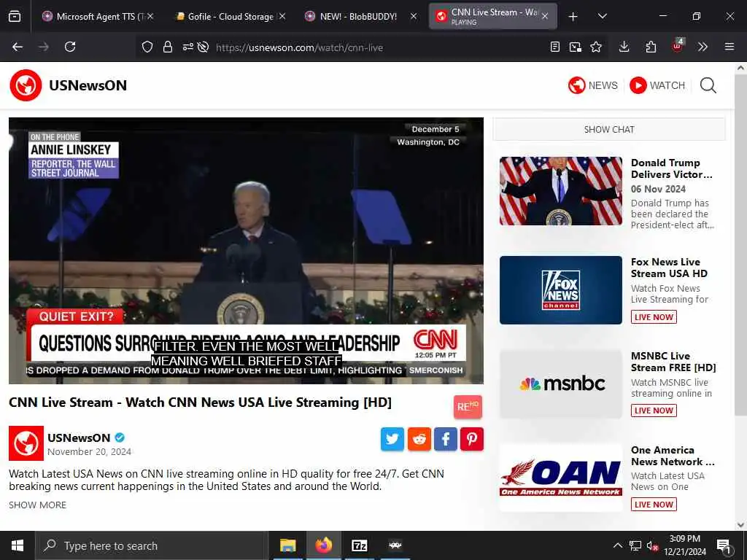Click the padlock site info icon
This screenshot has height=560, width=747.
point(167,47)
